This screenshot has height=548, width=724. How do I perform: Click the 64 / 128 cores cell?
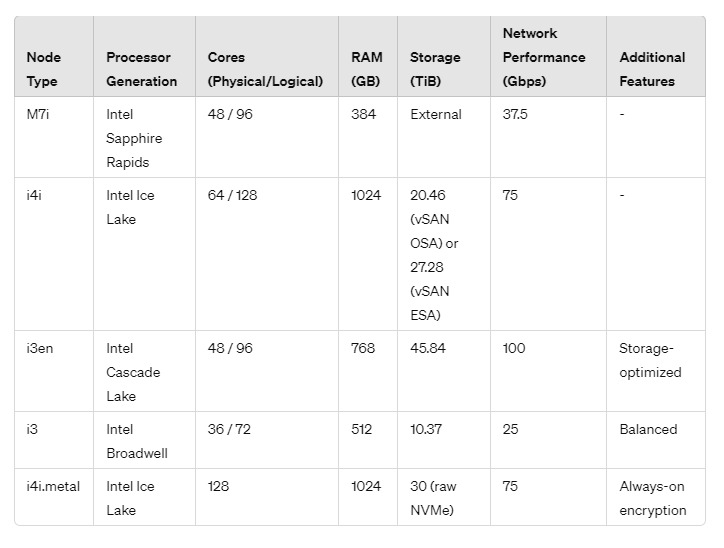(267, 254)
